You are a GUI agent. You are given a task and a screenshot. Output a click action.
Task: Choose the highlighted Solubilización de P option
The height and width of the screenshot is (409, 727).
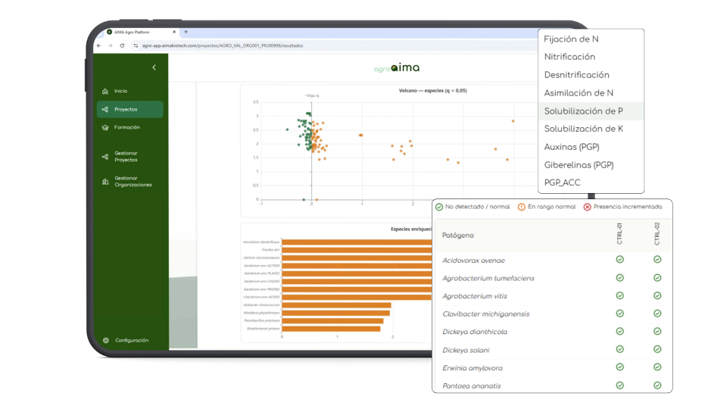[591, 111]
